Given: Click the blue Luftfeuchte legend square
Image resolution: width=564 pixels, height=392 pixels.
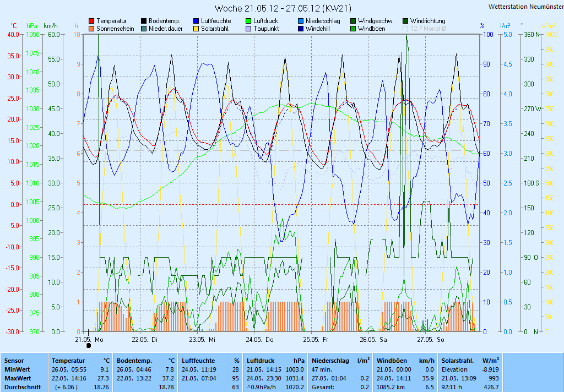Looking at the screenshot, I should (x=196, y=21).
